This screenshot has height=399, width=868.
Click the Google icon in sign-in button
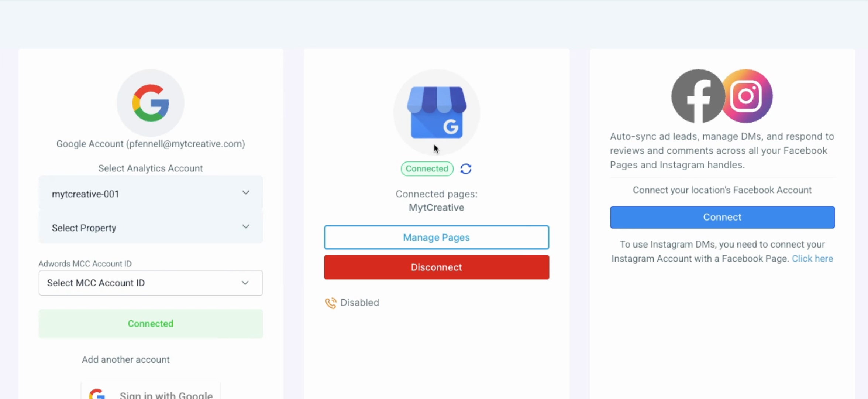coord(97,394)
